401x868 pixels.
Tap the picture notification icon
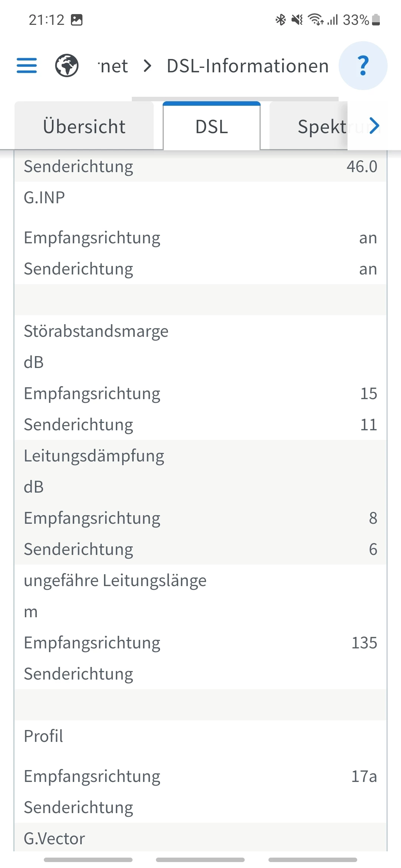(x=76, y=20)
